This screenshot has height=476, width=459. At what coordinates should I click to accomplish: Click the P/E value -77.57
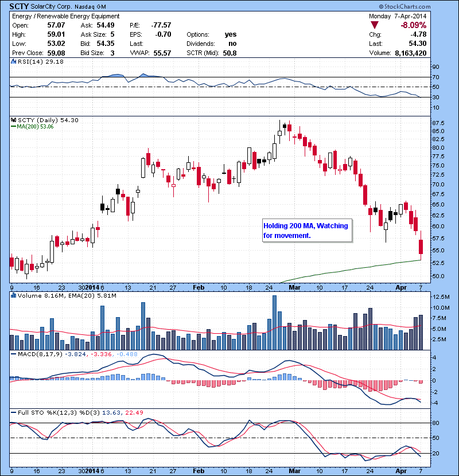coord(161,25)
